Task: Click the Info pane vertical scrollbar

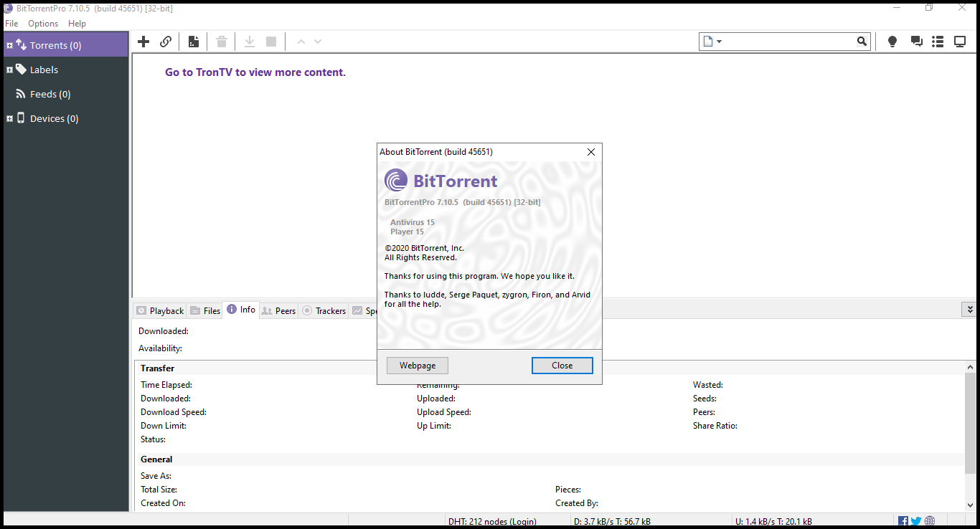Action: pyautogui.click(x=969, y=423)
